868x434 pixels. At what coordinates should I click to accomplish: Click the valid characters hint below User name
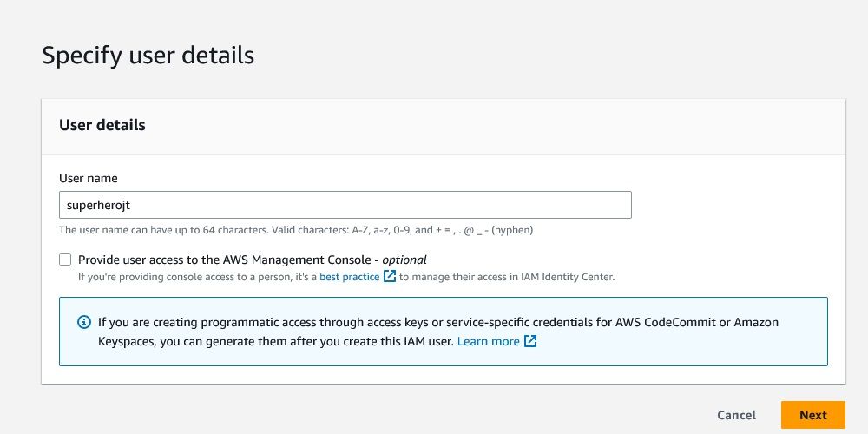tap(295, 230)
